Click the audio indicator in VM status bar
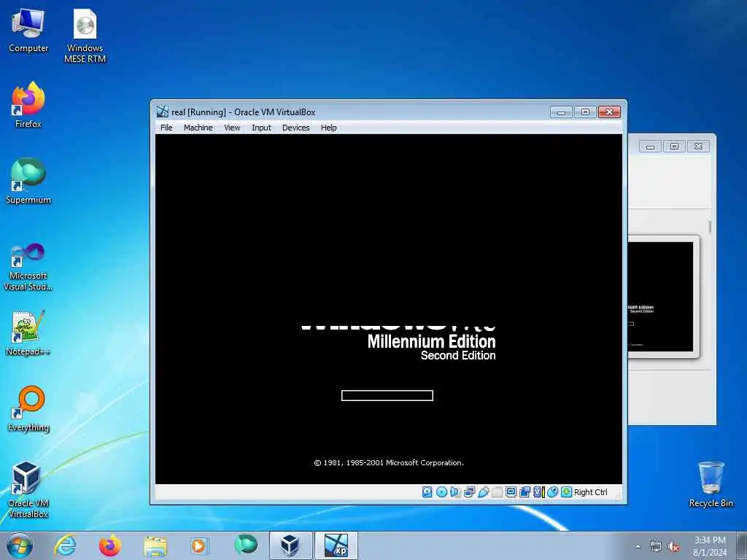 (455, 492)
